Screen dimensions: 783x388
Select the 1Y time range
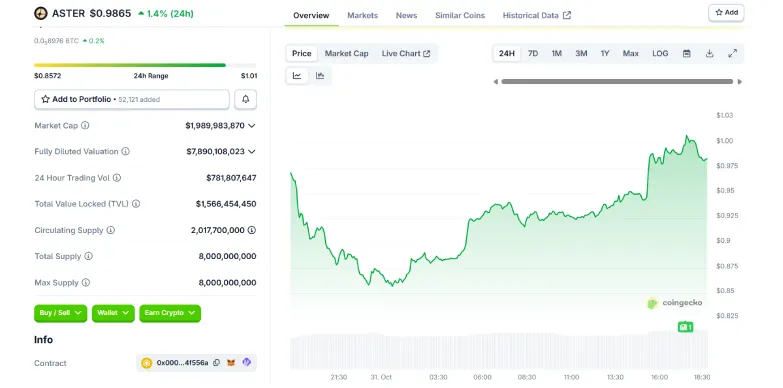click(605, 53)
